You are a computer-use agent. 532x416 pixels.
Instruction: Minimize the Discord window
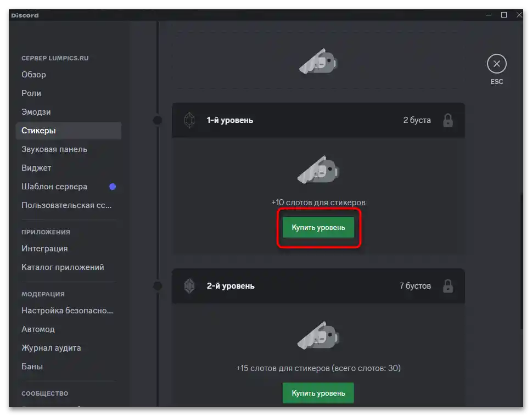pyautogui.click(x=489, y=15)
